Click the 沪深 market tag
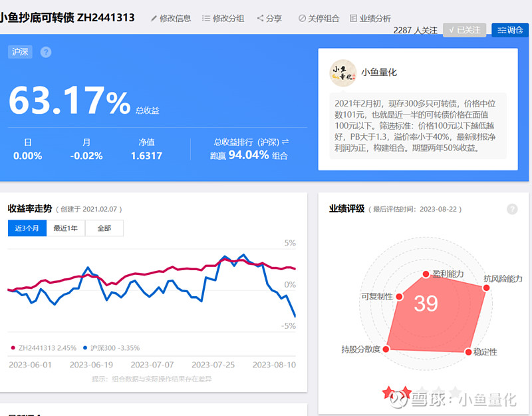The image size is (532, 416). [20, 52]
